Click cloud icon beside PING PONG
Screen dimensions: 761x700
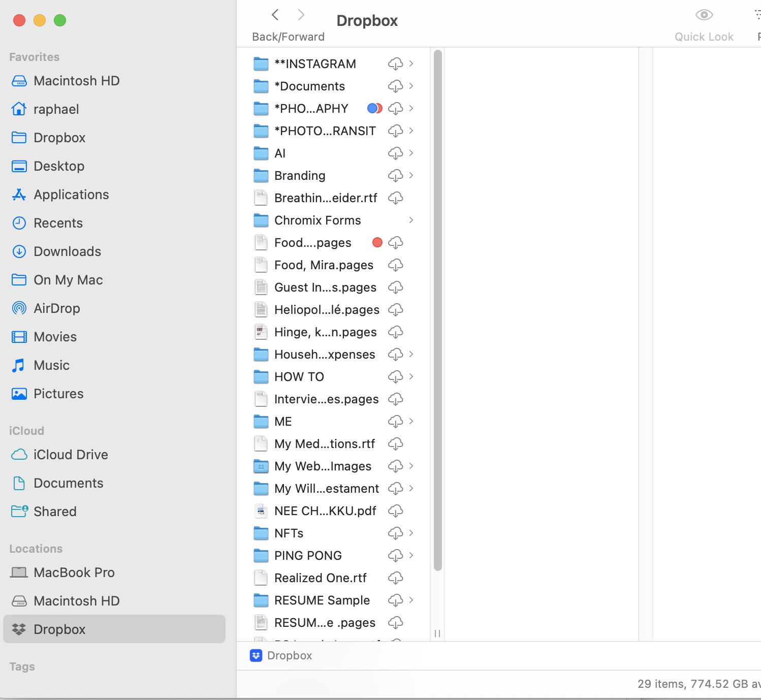pyautogui.click(x=395, y=556)
